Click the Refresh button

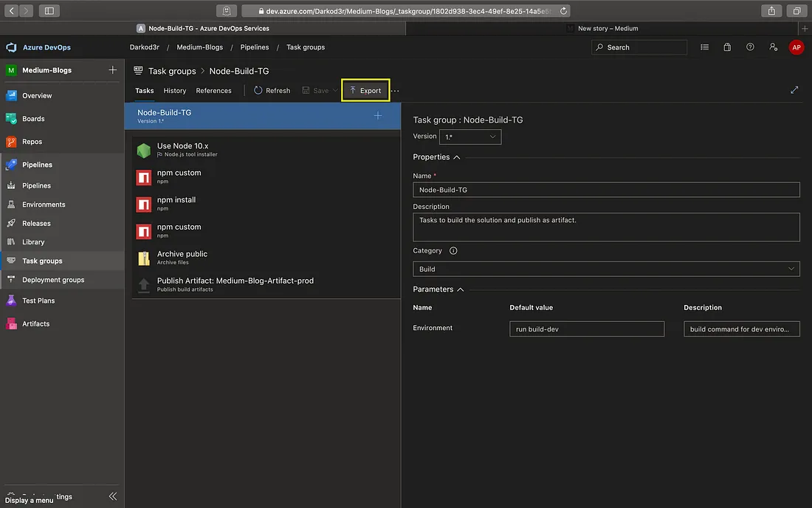coord(272,91)
